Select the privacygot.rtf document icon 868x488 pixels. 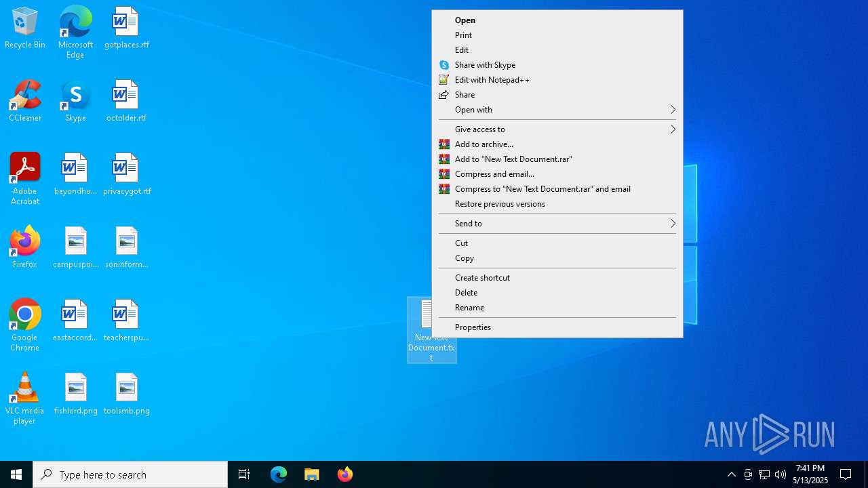click(126, 175)
